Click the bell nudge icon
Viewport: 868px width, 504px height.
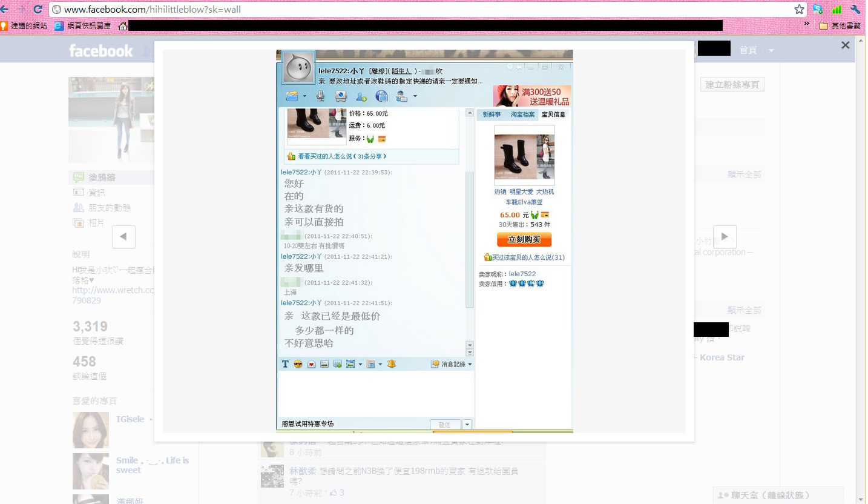[x=392, y=364]
